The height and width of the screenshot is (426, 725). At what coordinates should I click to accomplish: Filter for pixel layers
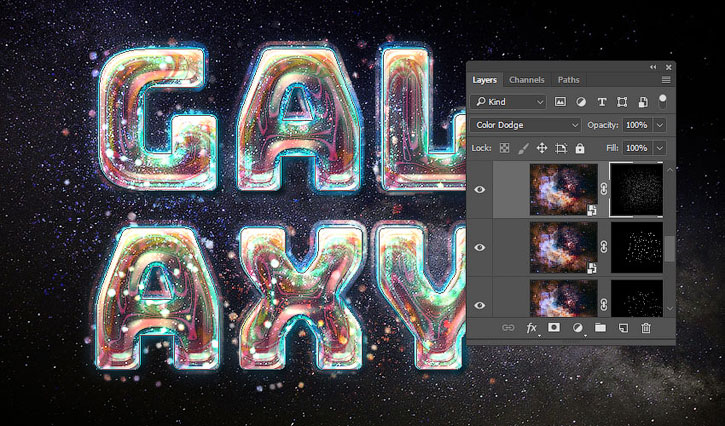(x=560, y=102)
